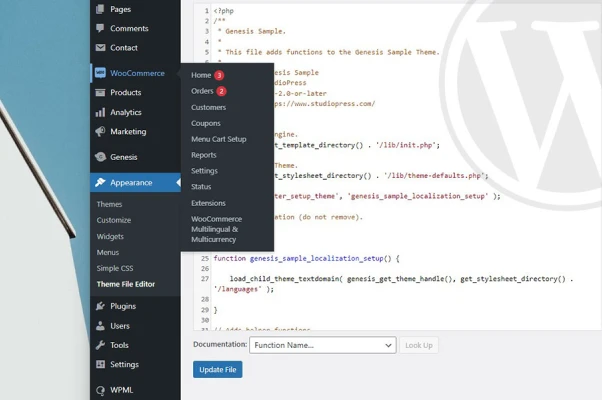The image size is (602, 400).
Task: Click the load_child_theme_textdomain code line
Action: (401, 279)
